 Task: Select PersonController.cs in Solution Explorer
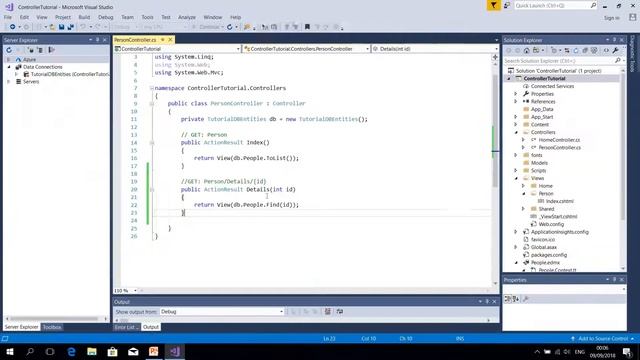pos(559,147)
